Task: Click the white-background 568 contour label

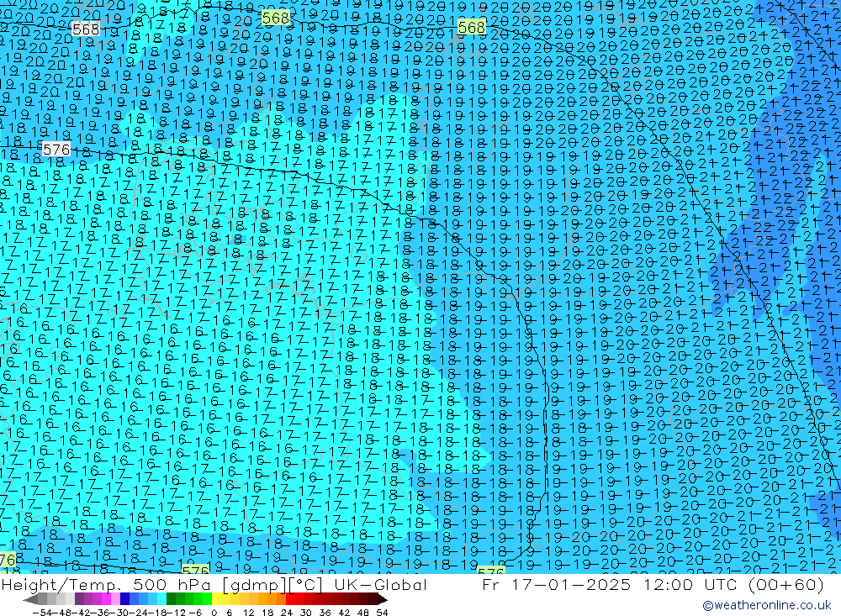Action: click(x=86, y=29)
